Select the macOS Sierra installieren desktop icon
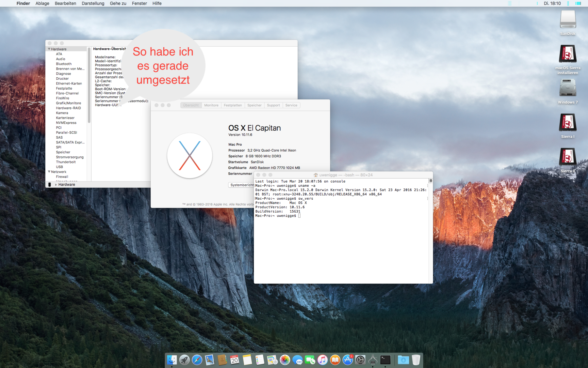The width and height of the screenshot is (588, 368). pyautogui.click(x=568, y=60)
